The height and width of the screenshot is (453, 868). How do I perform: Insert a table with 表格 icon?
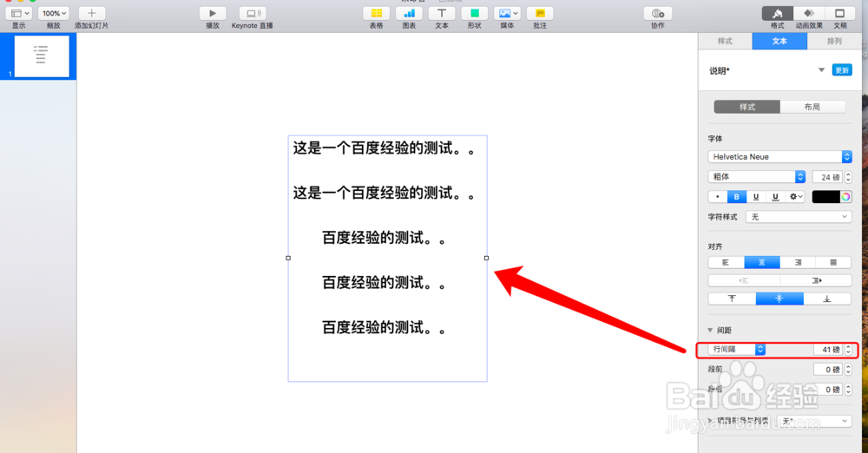pyautogui.click(x=377, y=13)
